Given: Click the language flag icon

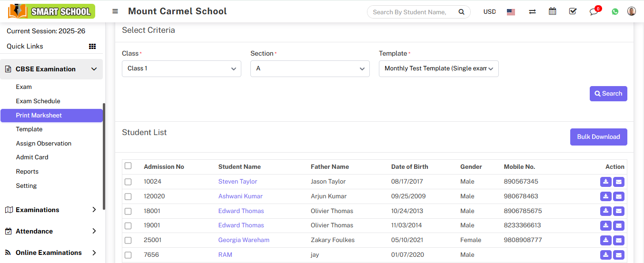Looking at the screenshot, I should pos(511,12).
